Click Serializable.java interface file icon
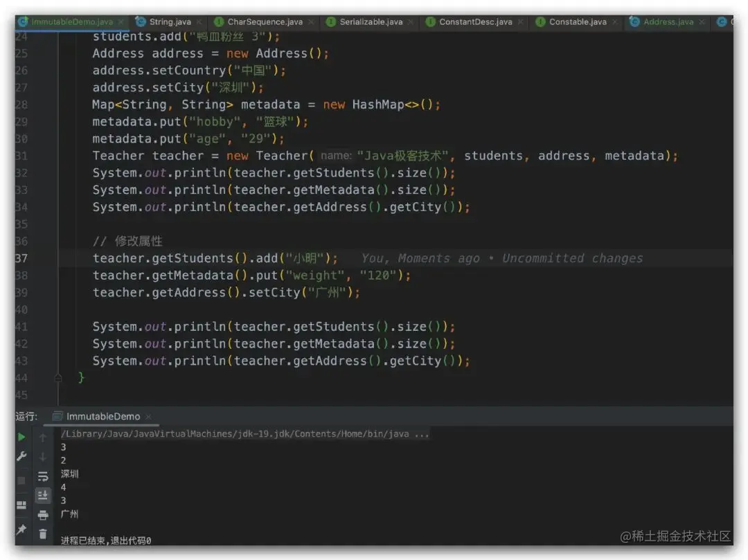This screenshot has height=560, width=748. click(x=330, y=22)
